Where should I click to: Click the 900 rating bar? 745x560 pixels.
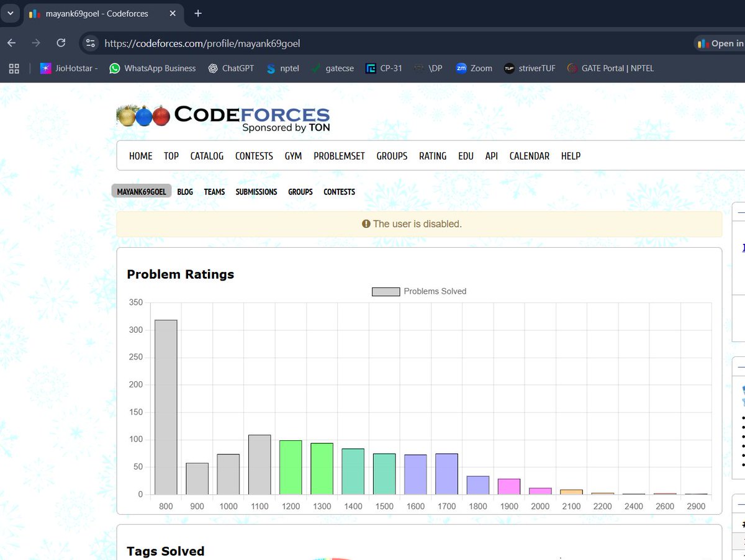tap(197, 479)
